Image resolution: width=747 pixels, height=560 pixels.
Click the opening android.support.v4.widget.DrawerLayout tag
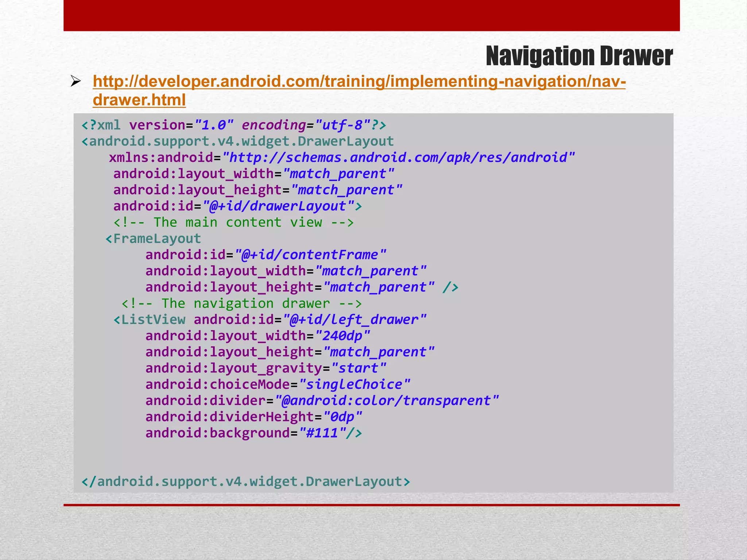point(238,141)
